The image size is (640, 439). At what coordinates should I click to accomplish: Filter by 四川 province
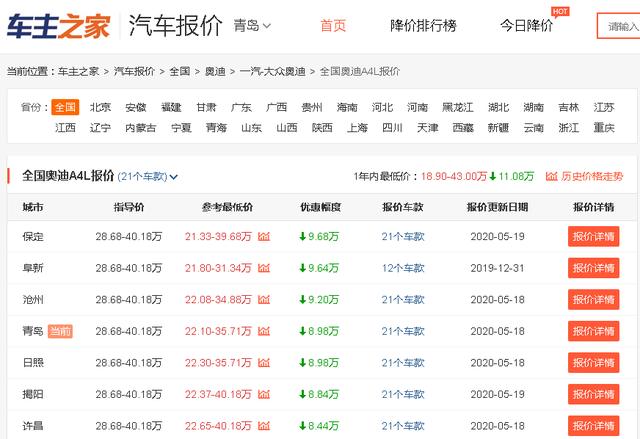[392, 128]
